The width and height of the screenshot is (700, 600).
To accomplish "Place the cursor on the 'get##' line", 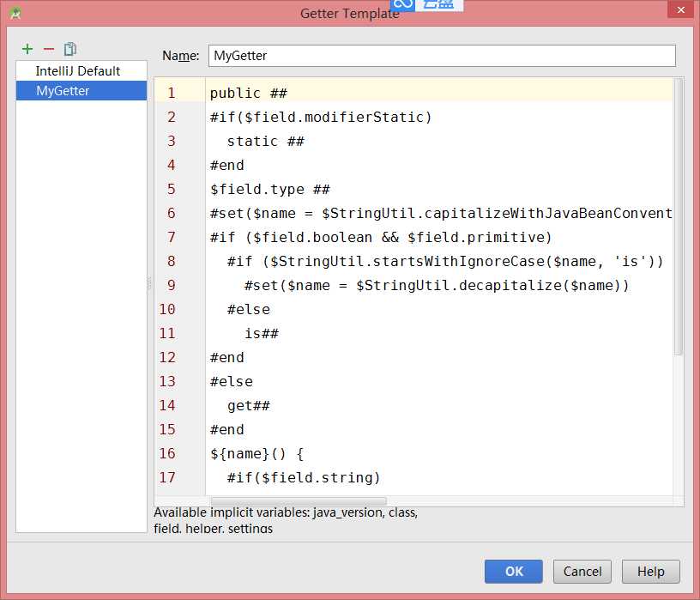I will [248, 406].
